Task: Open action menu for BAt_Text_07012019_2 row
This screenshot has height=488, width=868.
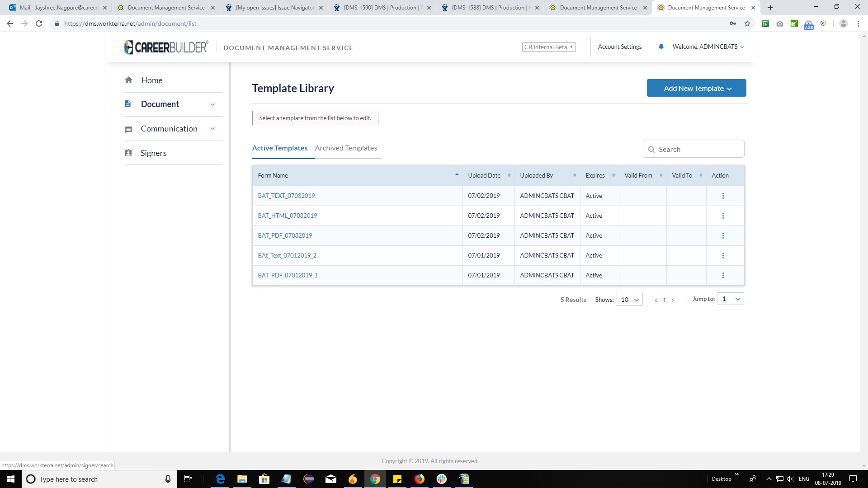Action: coord(723,255)
